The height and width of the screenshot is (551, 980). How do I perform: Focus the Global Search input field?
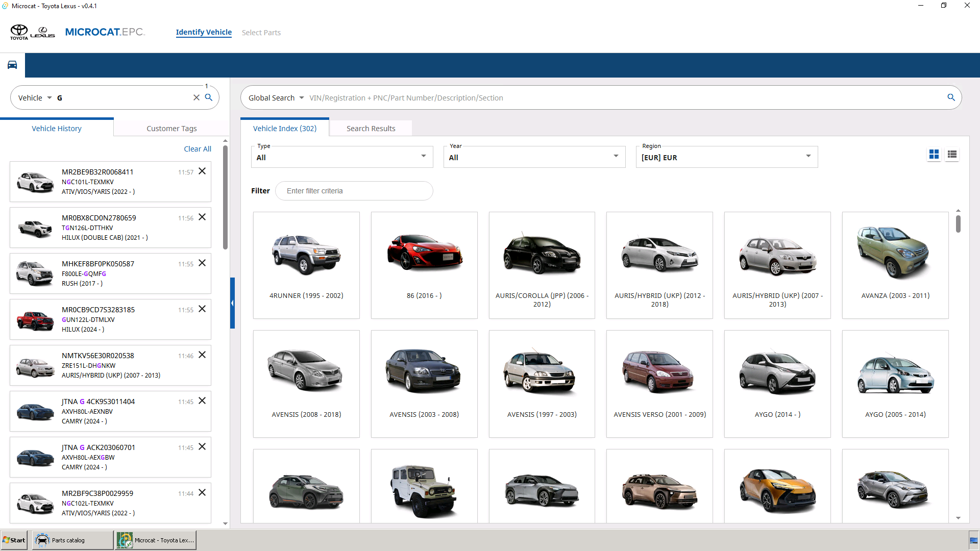[x=625, y=98]
